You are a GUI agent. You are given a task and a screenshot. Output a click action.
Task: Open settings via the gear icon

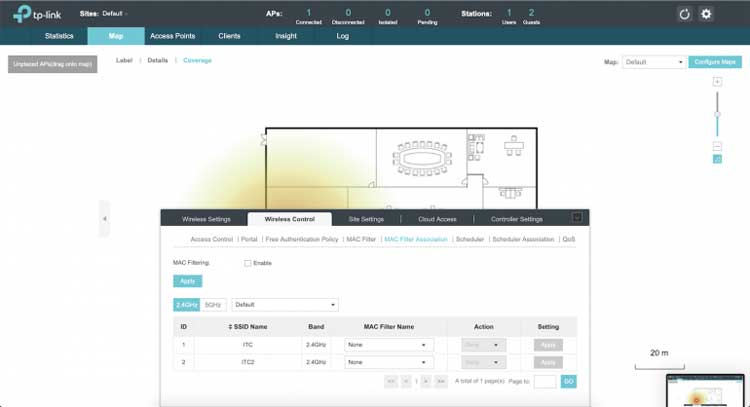click(706, 14)
